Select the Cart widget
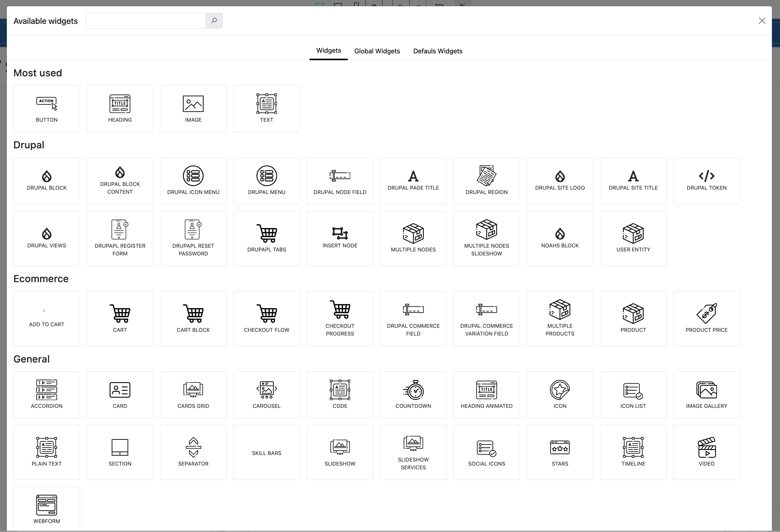The image size is (780, 532). pos(120,319)
